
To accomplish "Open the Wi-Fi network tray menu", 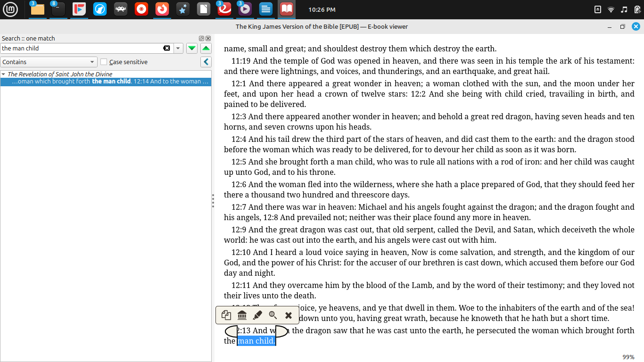I will click(x=611, y=9).
